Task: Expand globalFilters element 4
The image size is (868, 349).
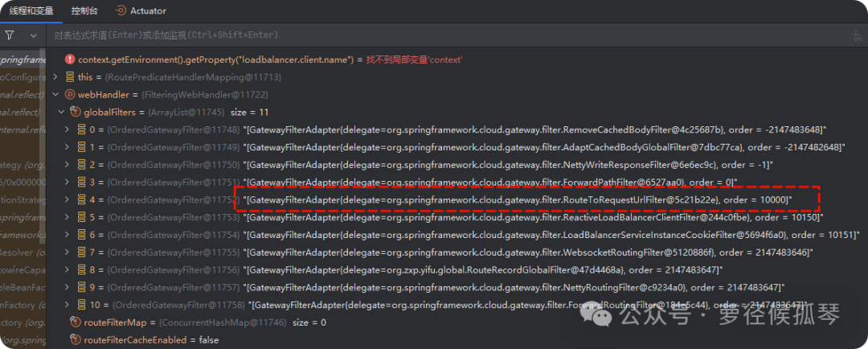Action: click(67, 200)
